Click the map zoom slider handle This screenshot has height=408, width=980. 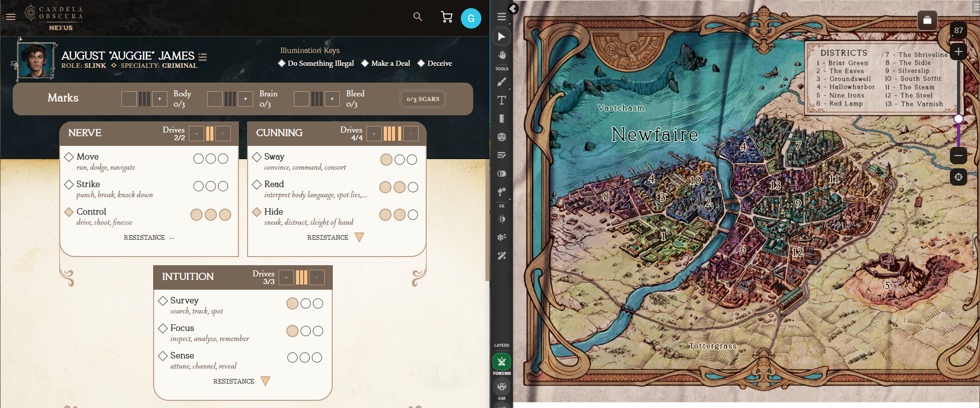(959, 119)
